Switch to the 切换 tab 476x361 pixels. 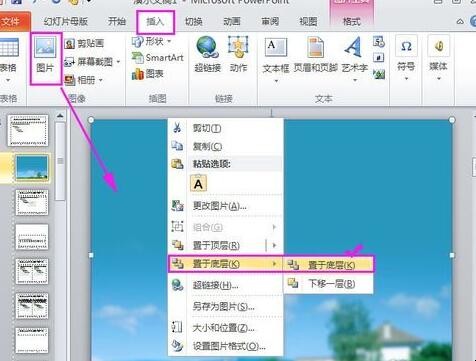(194, 22)
